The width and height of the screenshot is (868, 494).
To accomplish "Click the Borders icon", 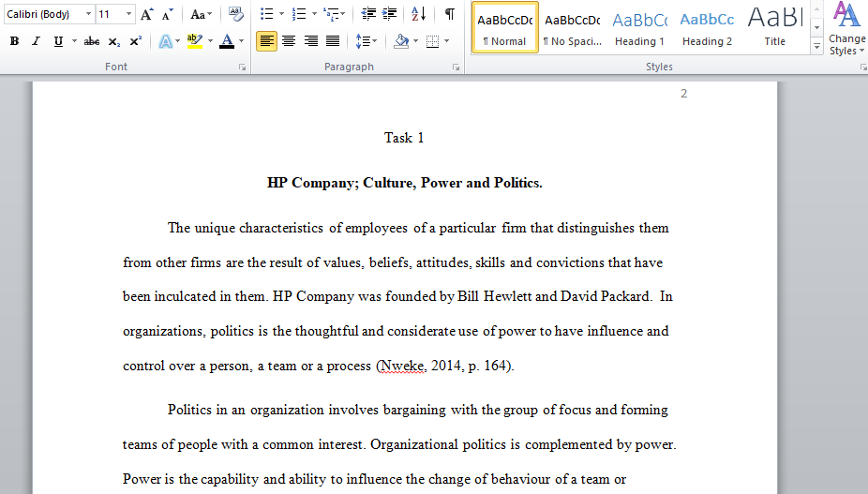I will click(433, 41).
